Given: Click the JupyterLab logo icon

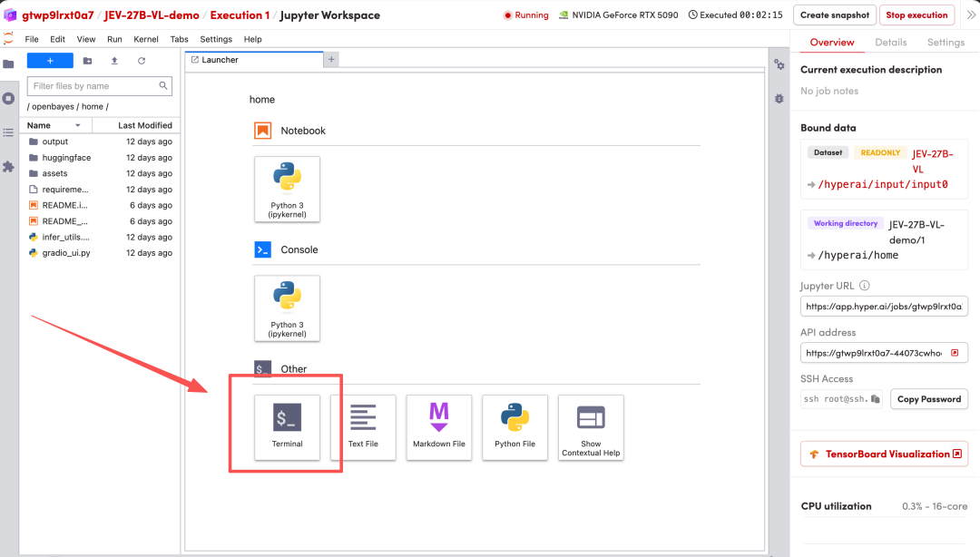Looking at the screenshot, I should pyautogui.click(x=8, y=39).
